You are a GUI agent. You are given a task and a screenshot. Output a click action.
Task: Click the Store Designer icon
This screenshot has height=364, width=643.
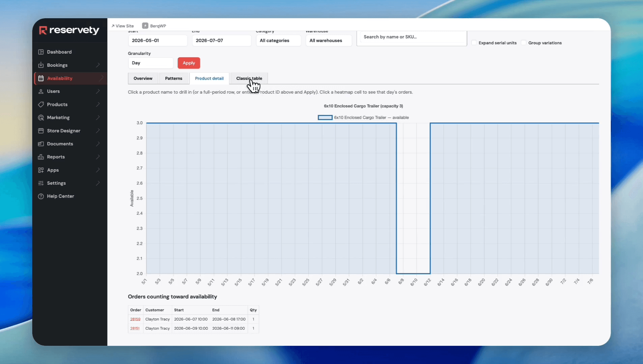[x=41, y=131]
